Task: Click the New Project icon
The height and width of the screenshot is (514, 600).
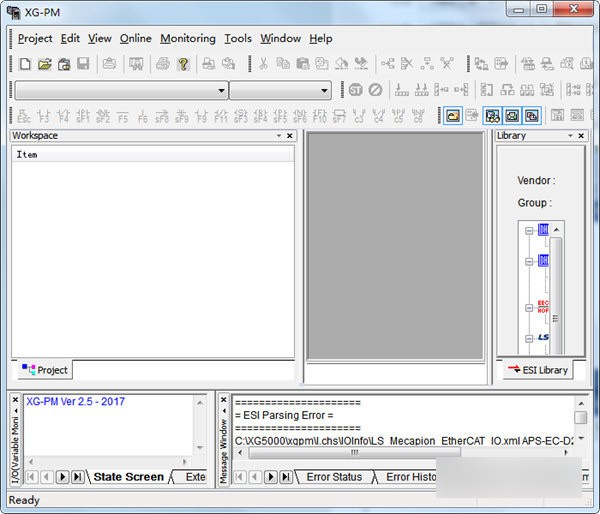Action: (x=25, y=64)
